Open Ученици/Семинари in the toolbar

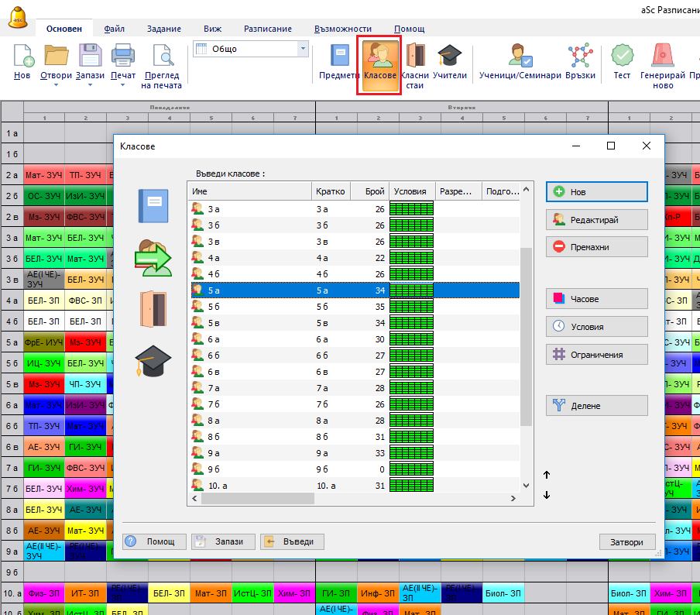tap(520, 62)
